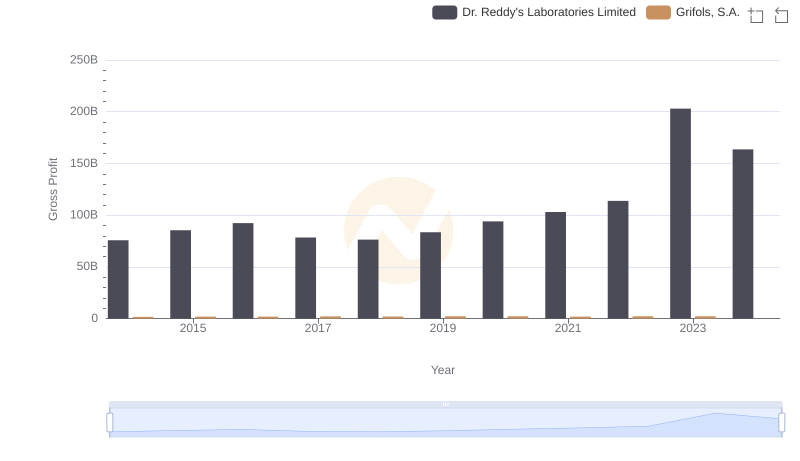Click the 2021 x-axis label
Screen dimensions: 800x461
click(x=568, y=328)
